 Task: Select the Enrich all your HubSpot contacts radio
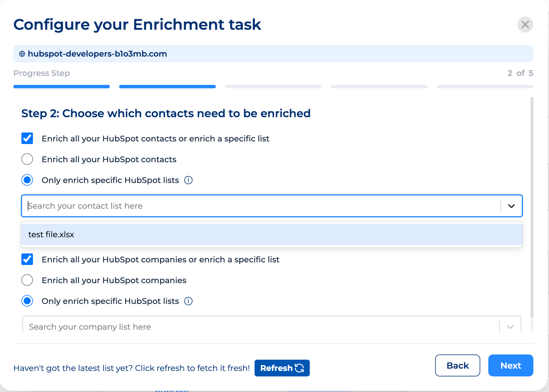click(27, 159)
